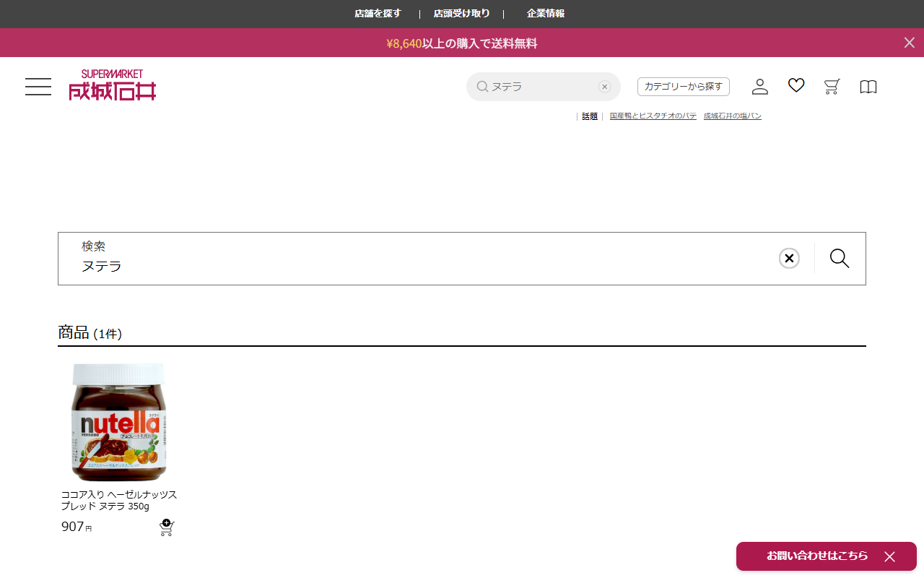This screenshot has width=924, height=578.
Task: Open the account profile icon
Action: 760,87
